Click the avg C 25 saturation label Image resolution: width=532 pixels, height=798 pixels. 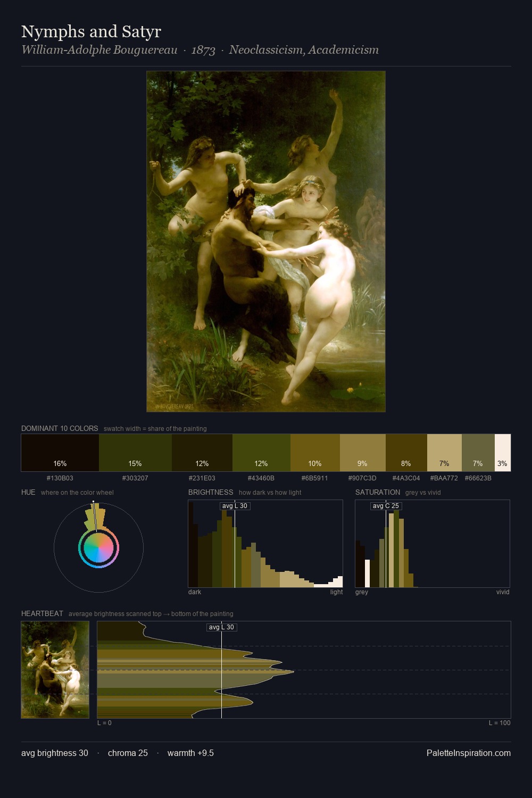[x=386, y=506]
